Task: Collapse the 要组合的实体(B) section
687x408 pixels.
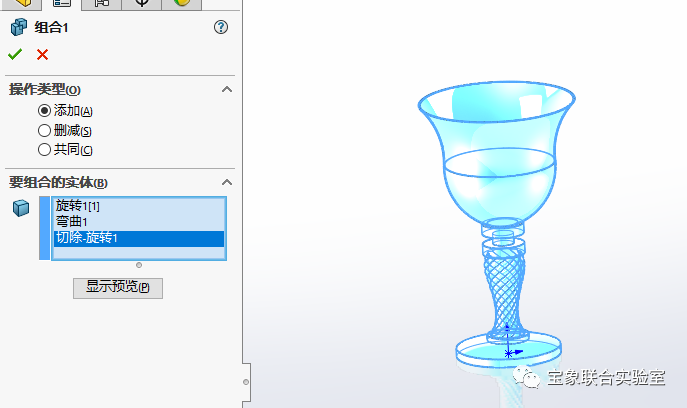Action: click(x=227, y=182)
